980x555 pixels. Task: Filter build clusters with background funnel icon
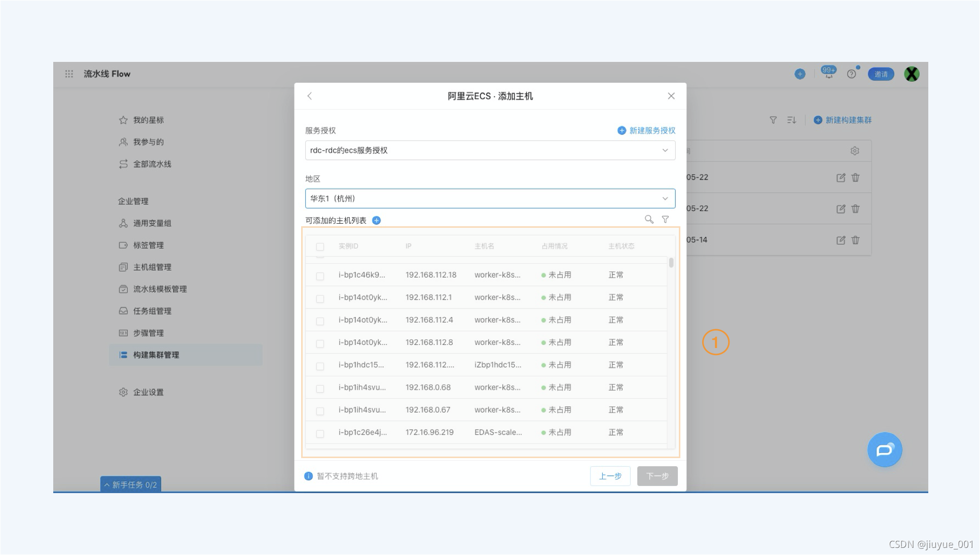tap(773, 120)
